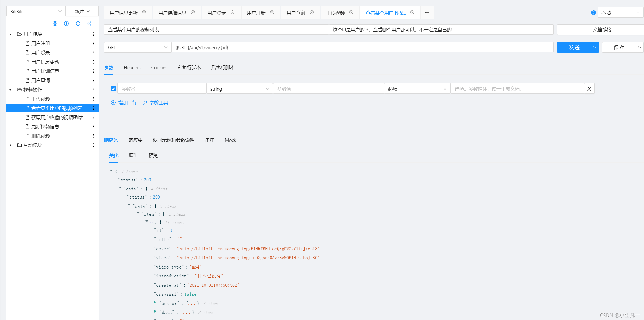Open the GET request method dropdown
Screen dimensions: 644x320
pos(137,48)
